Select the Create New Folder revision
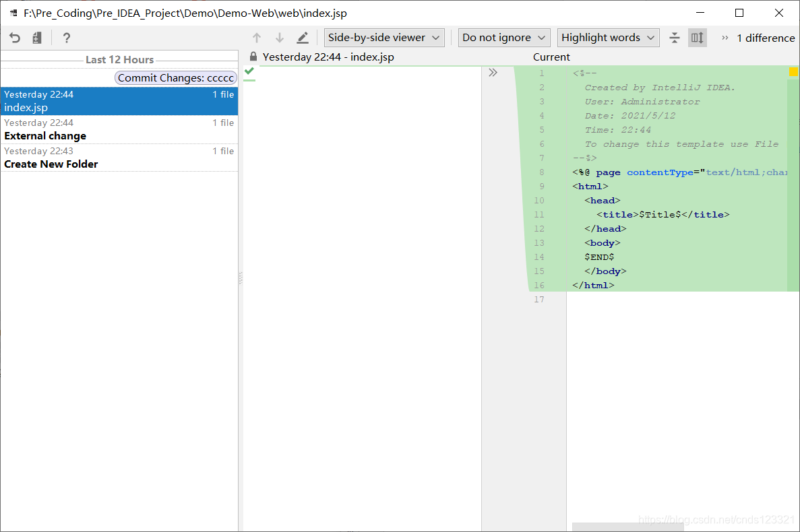The image size is (800, 532). point(119,158)
